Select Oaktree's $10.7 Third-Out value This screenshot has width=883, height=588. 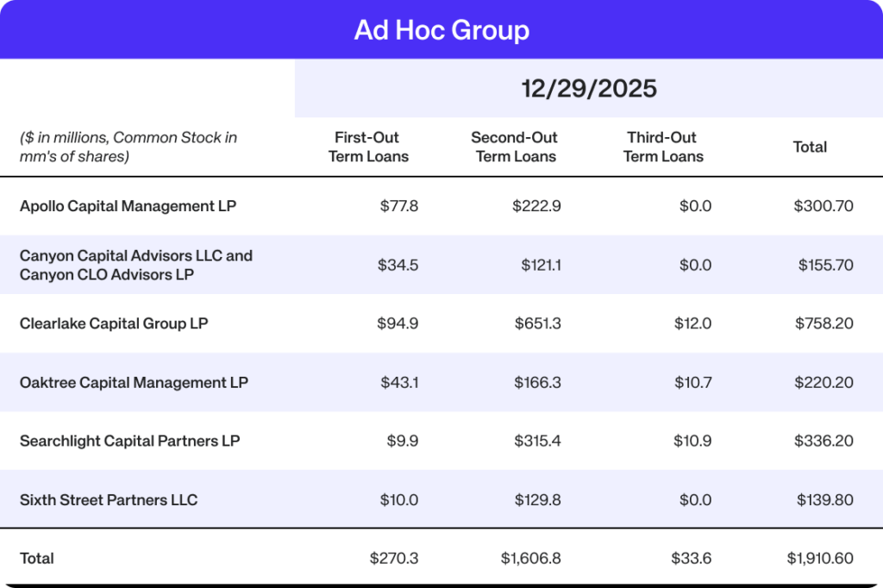[693, 382]
